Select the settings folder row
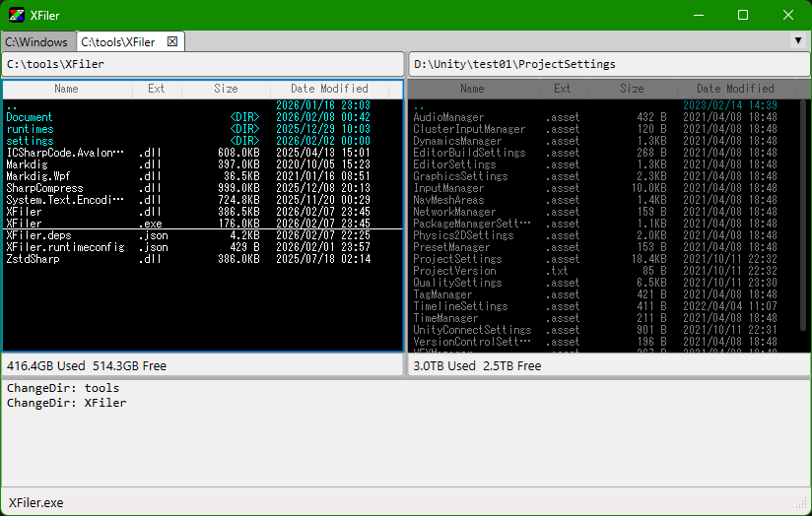Screen dimensions: 812x516 (x=202, y=141)
